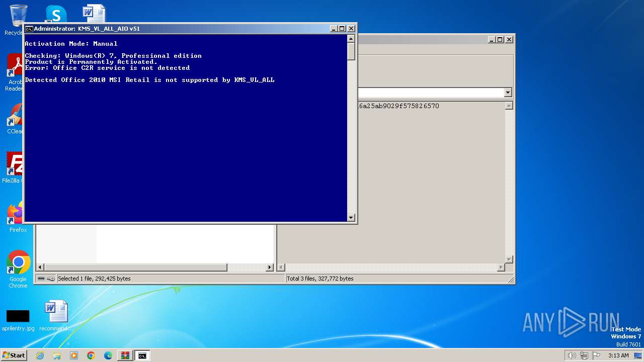
Task: Click the right arrow of the left pane horizontal scrollbar
Action: click(x=270, y=267)
